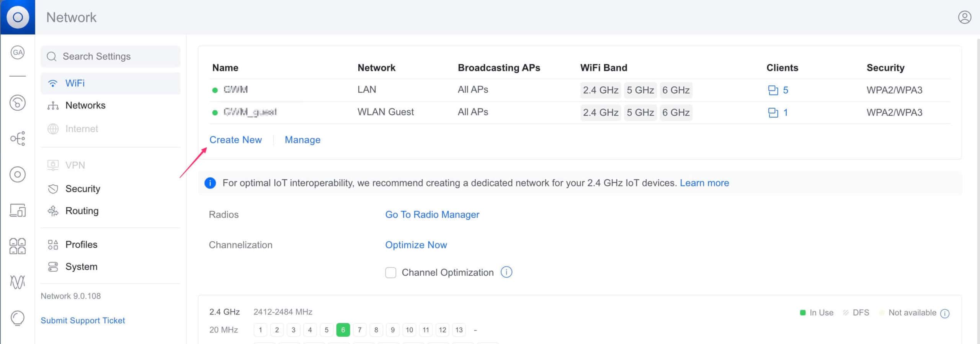980x344 pixels.
Task: Open Routing settings section
Action: [x=110, y=211]
